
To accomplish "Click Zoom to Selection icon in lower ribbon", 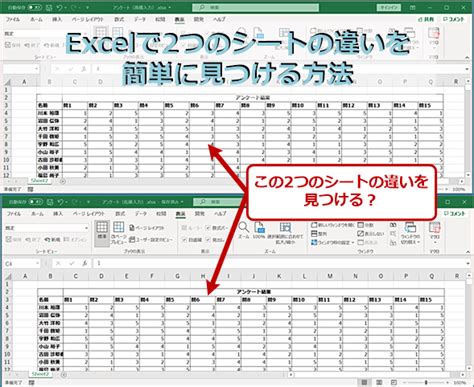I will (285, 233).
